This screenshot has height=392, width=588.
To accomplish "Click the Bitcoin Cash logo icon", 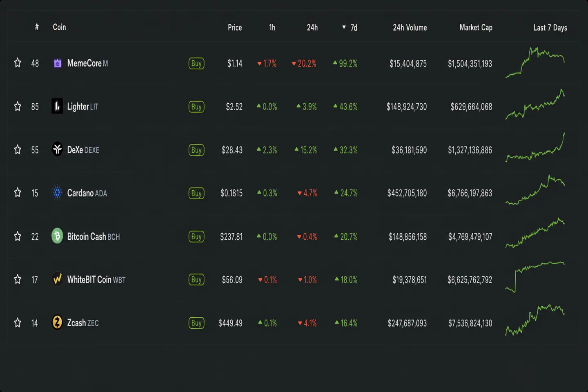I will click(x=57, y=236).
